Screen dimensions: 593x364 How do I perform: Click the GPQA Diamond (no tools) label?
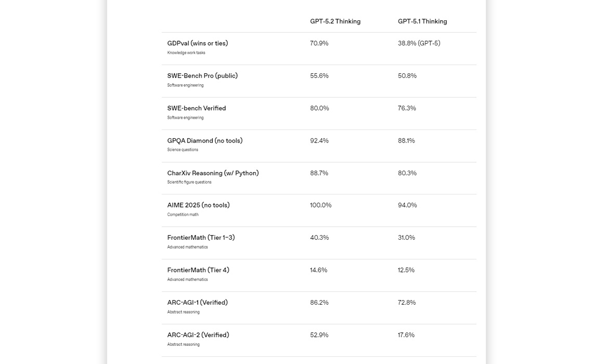click(x=204, y=141)
